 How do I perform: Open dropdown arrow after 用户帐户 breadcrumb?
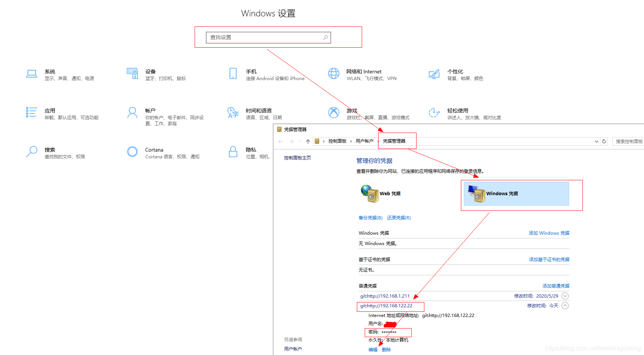(377, 141)
